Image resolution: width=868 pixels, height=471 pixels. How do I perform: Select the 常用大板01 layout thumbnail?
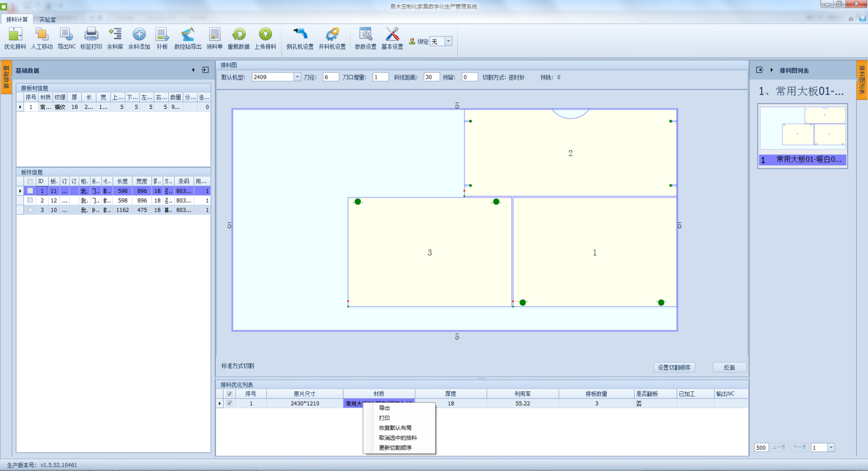(802, 136)
